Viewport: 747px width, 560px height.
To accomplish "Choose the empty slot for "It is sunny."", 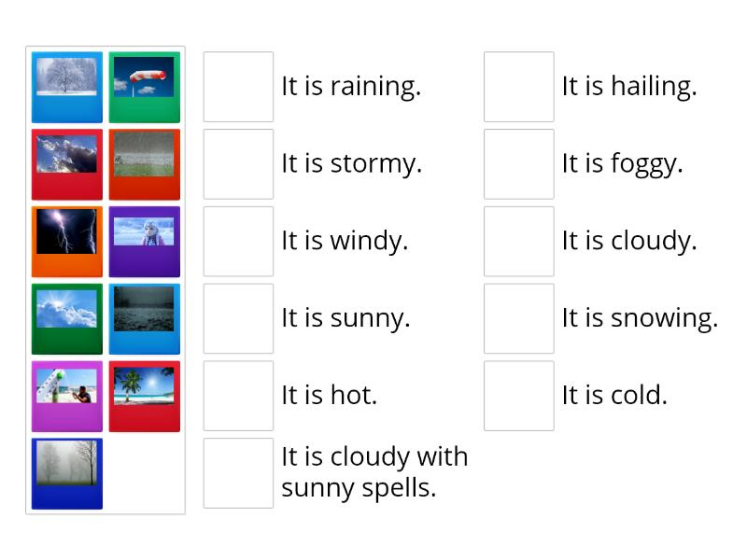I will coord(238,319).
